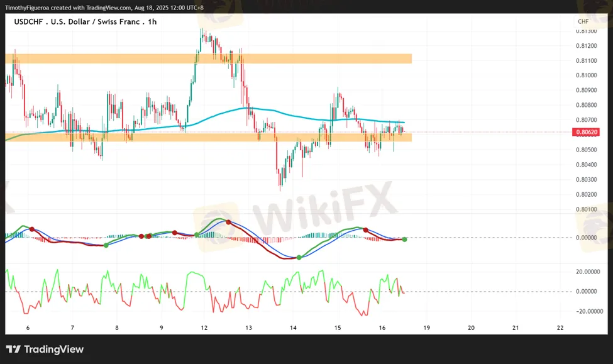Viewport: 613px width, 364px height.
Task: Click the red MACD dot at highest peak
Action: pyautogui.click(x=228, y=223)
